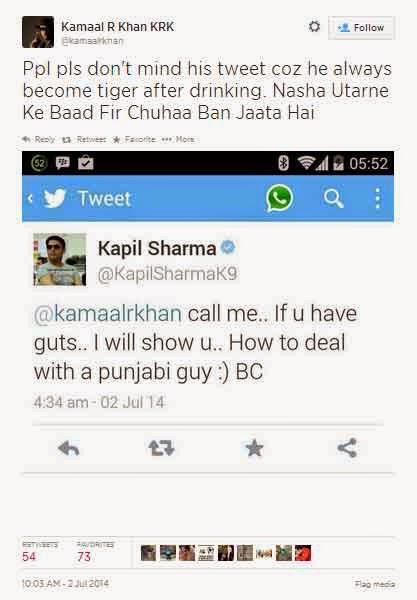The height and width of the screenshot is (600, 417).
Task: Open the settings gear next to Follow
Action: (314, 27)
